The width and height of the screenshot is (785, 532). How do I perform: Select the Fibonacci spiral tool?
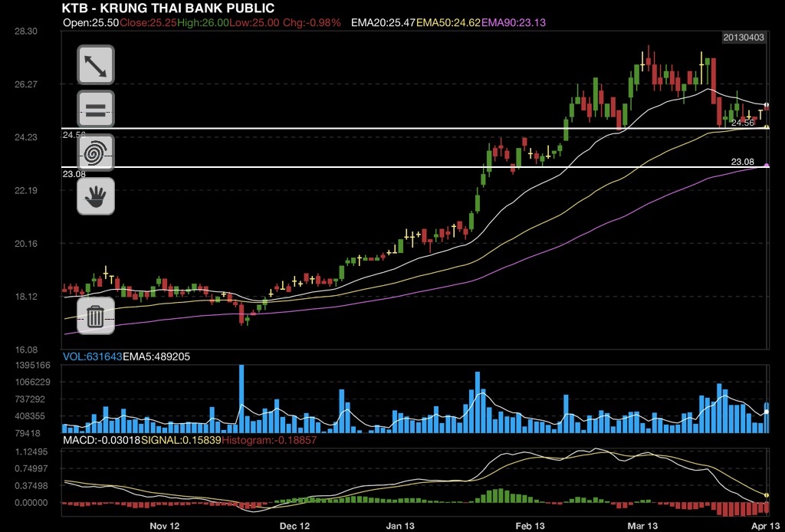tap(96, 153)
